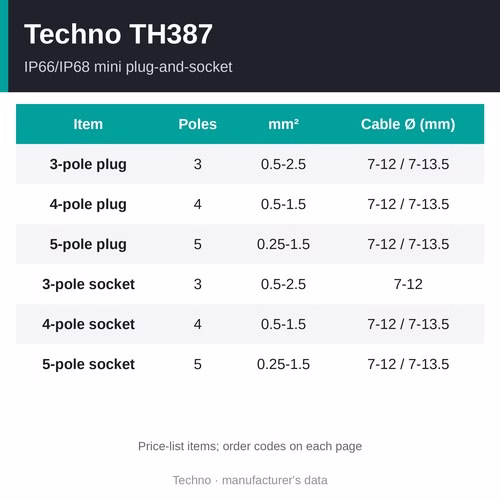Select the 5-pole plug row label
The width and height of the screenshot is (500, 500).
pyautogui.click(x=88, y=244)
